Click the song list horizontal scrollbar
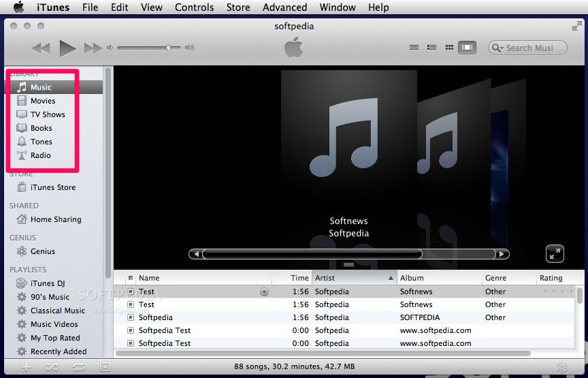The height and width of the screenshot is (378, 588). (x=323, y=353)
